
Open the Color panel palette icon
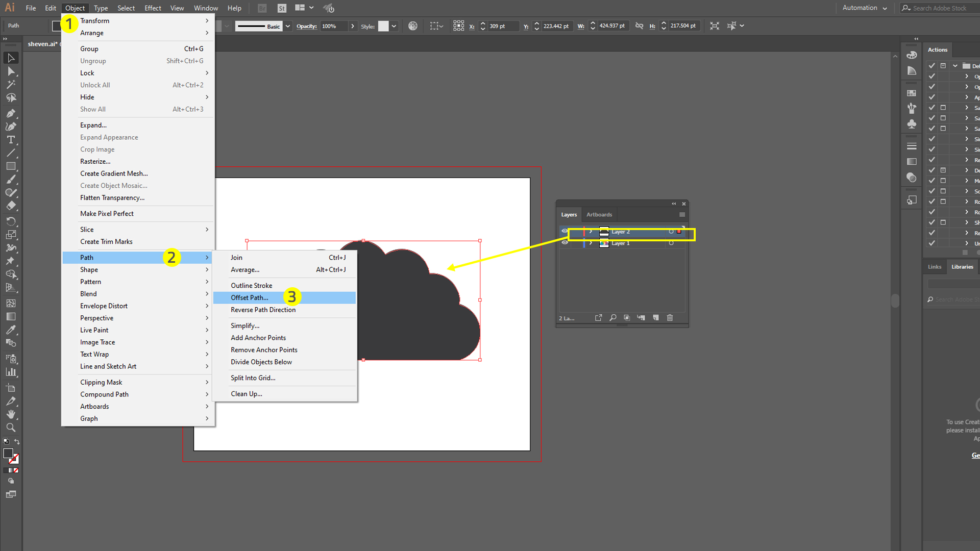coord(912,55)
